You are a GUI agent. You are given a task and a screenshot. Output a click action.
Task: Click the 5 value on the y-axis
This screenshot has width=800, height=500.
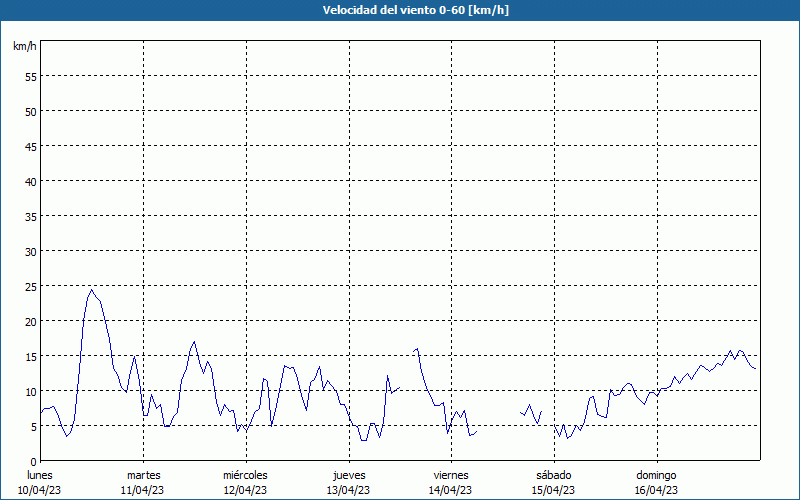tap(34, 427)
